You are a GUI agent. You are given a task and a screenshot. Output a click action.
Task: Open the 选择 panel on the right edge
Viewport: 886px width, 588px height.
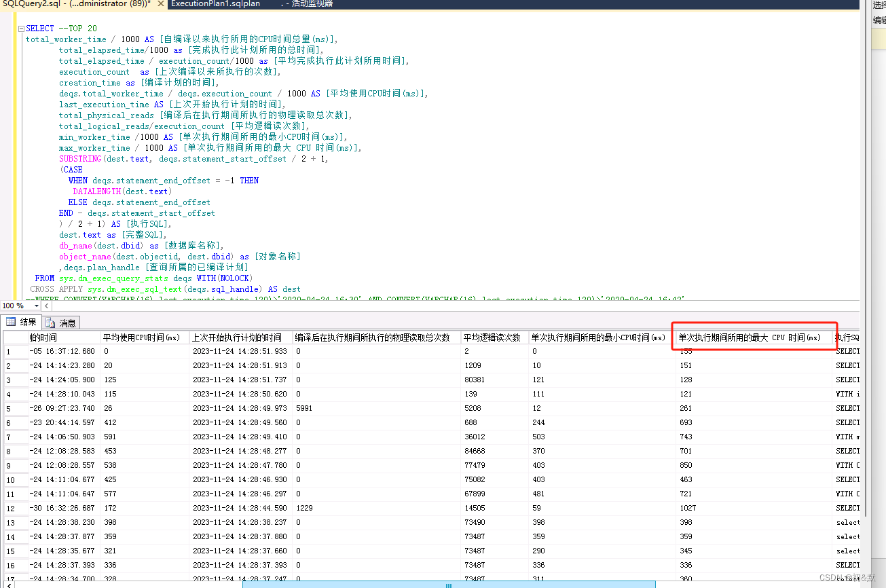point(880,4)
